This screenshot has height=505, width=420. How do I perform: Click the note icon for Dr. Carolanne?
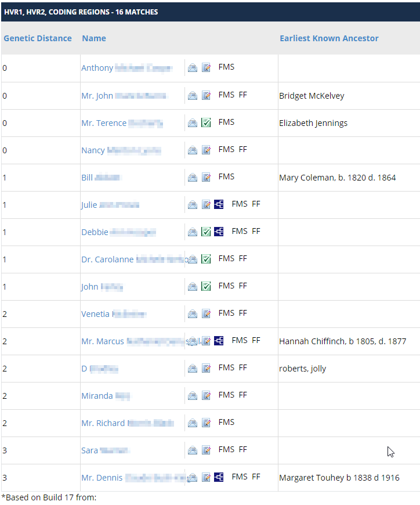[x=206, y=259]
